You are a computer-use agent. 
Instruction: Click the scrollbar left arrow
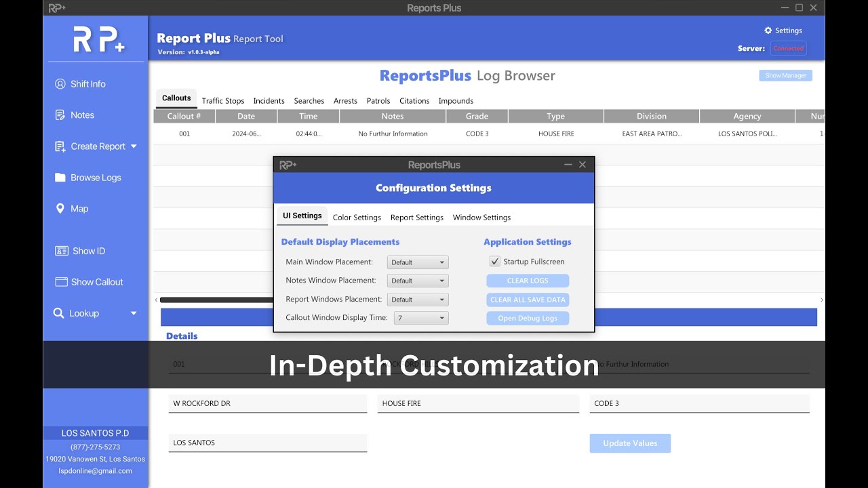(157, 300)
